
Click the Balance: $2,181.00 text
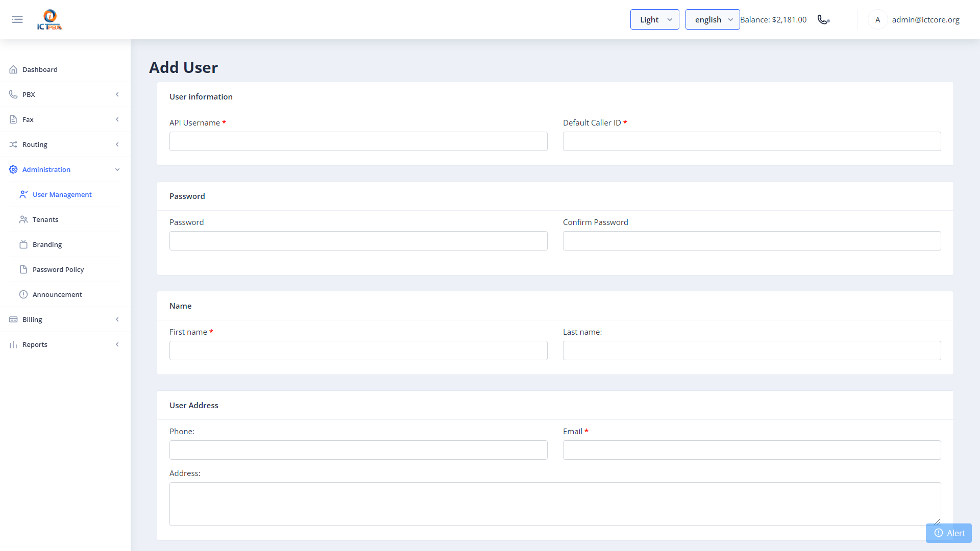(x=773, y=19)
